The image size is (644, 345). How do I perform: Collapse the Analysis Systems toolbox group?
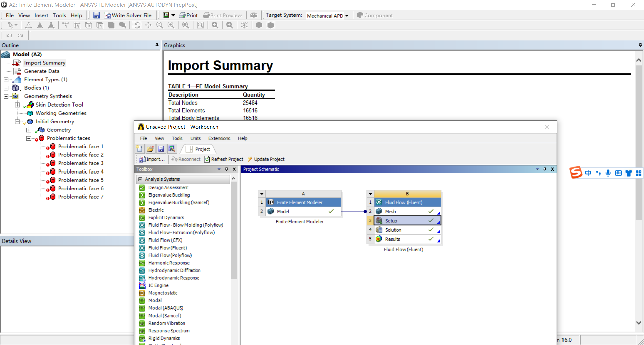140,179
